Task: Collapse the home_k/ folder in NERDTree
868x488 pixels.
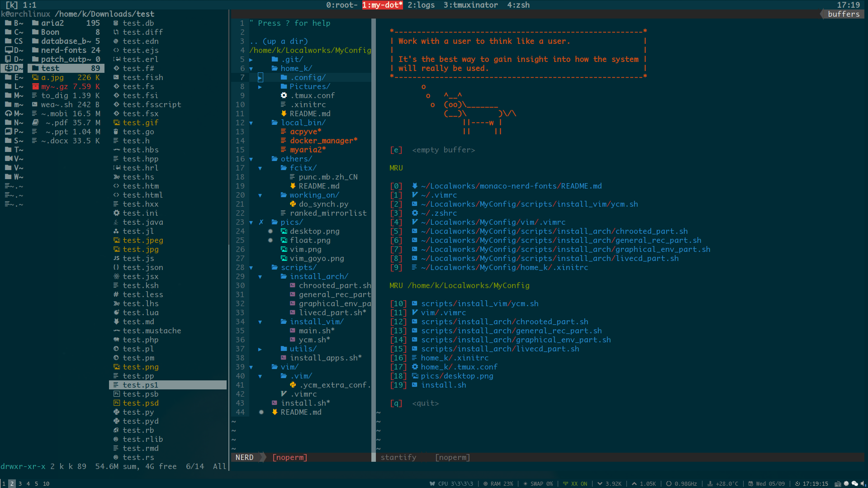Action: [x=251, y=68]
